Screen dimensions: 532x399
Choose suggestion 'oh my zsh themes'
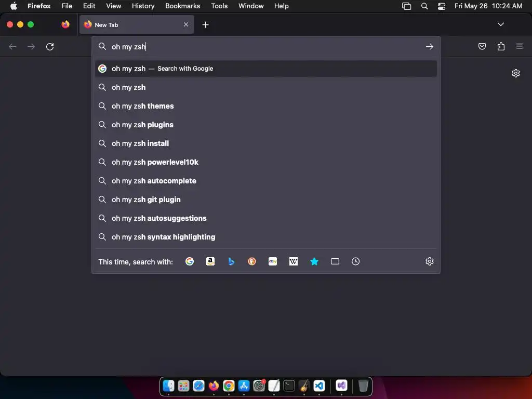pos(265,106)
